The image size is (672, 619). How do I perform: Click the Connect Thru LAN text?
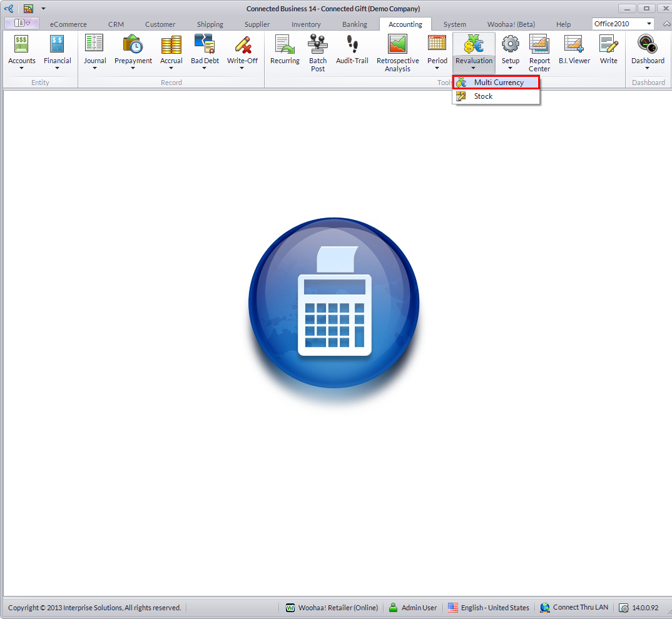click(580, 608)
